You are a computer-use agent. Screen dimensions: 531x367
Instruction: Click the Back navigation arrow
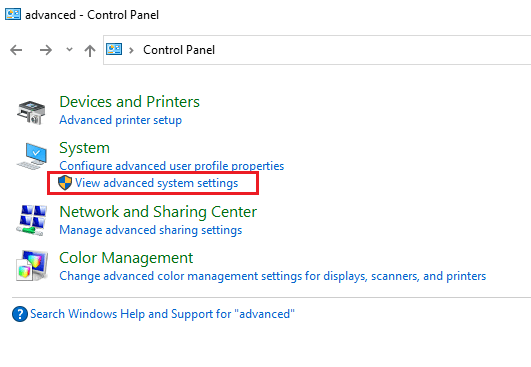(16, 50)
